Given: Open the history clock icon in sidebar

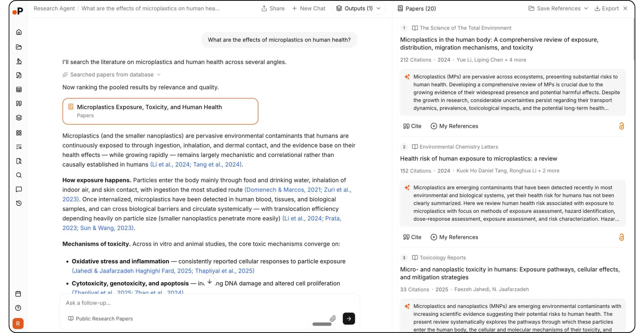Looking at the screenshot, I should [x=19, y=203].
